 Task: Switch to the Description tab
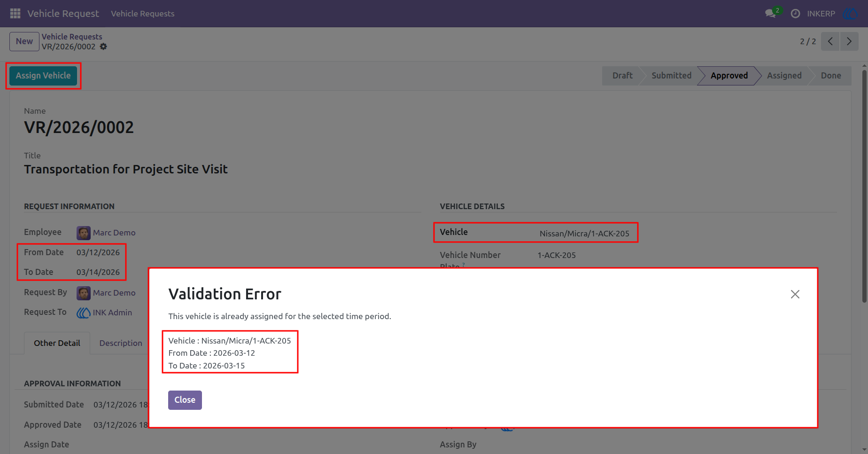(121, 343)
